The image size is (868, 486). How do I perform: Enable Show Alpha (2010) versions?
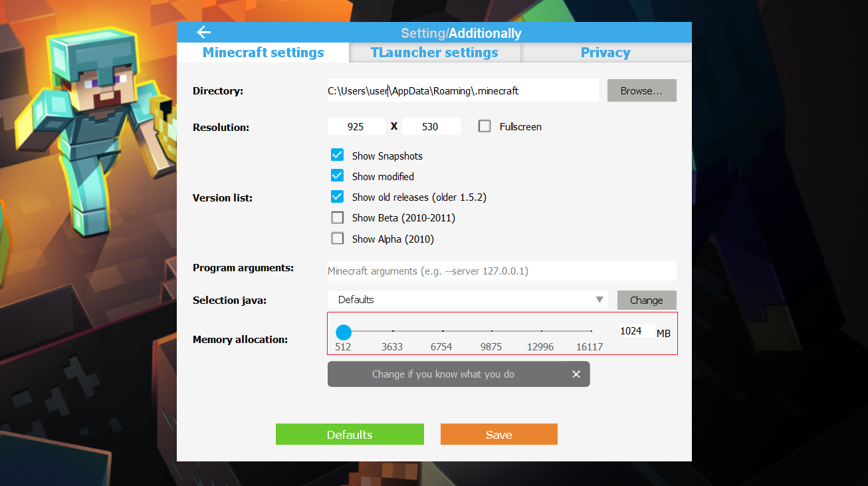point(337,238)
